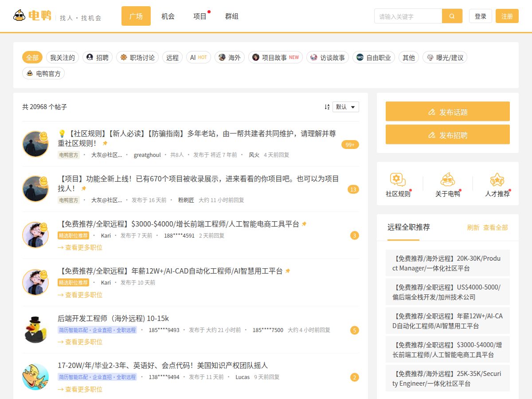The height and width of the screenshot is (399, 532).
Task: Click the 99+ reply count badge
Action: click(350, 145)
